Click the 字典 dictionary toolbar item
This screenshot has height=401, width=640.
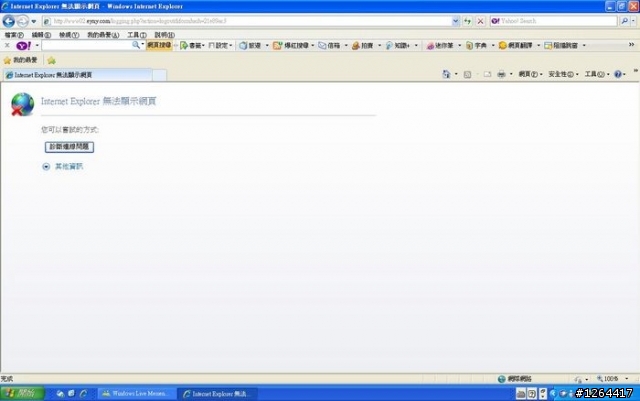(476, 45)
